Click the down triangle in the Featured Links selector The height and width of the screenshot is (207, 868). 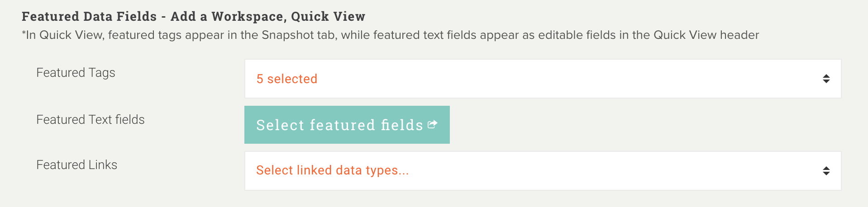click(x=826, y=174)
